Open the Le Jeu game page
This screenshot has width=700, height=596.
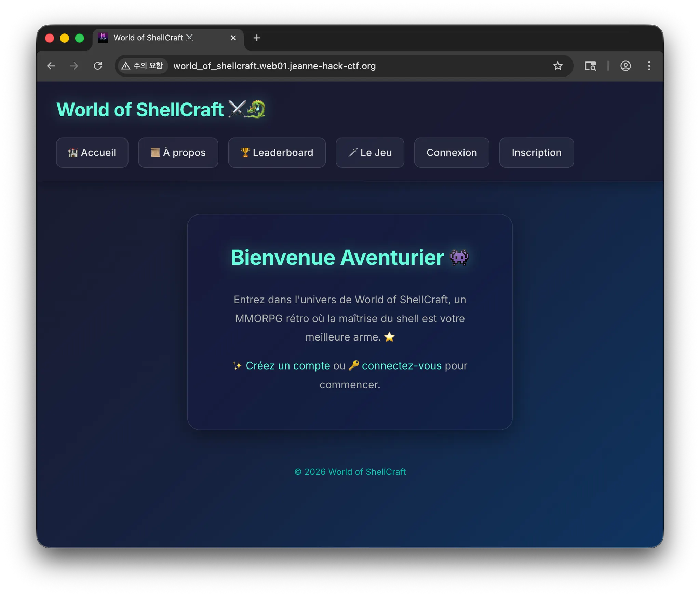coord(370,153)
